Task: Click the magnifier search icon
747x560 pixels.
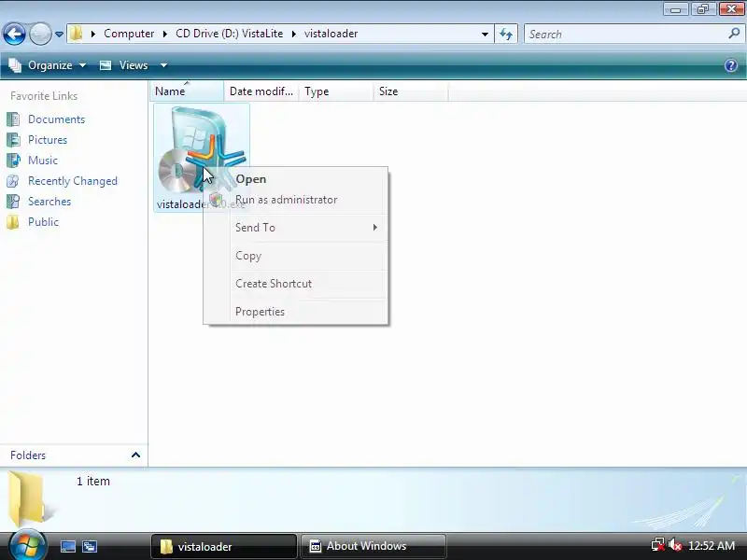Action: (734, 34)
